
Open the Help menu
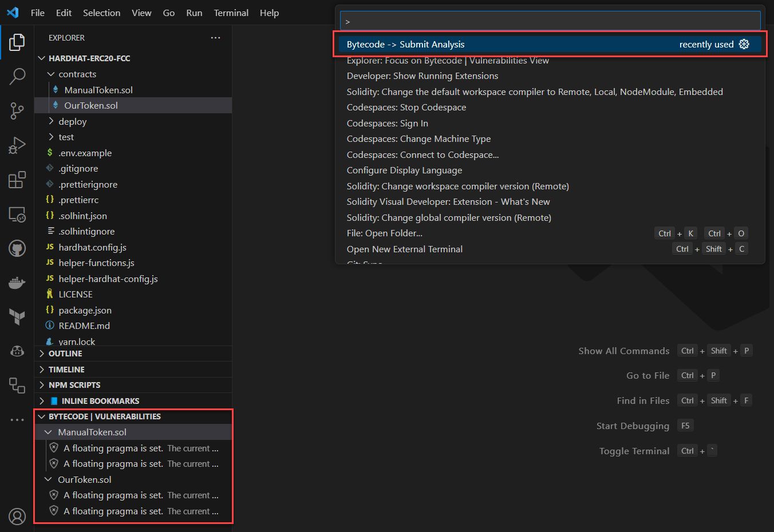(269, 13)
